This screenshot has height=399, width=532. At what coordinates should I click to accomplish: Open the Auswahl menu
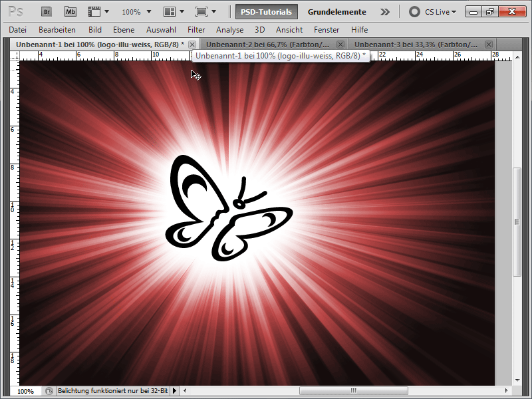[161, 30]
